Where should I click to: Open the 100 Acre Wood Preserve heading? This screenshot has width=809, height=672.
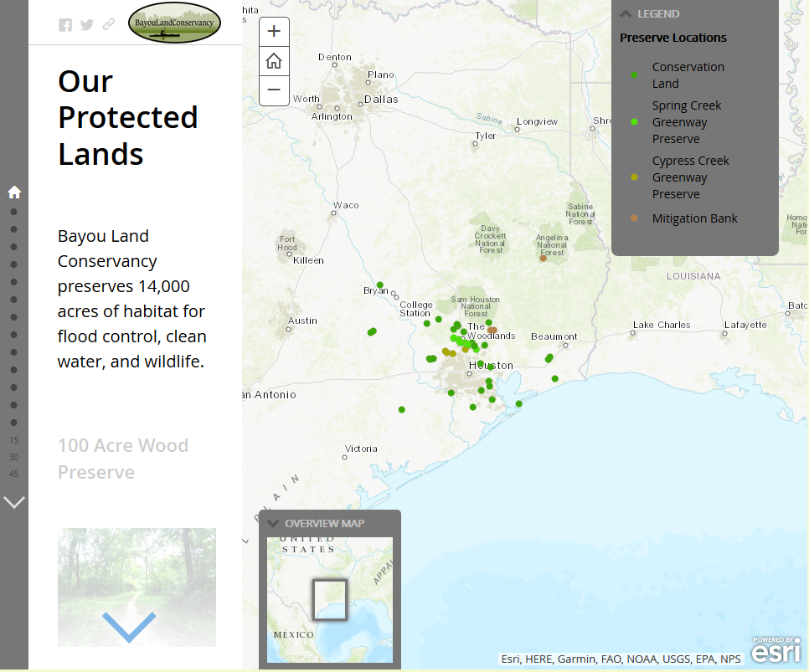[123, 459]
